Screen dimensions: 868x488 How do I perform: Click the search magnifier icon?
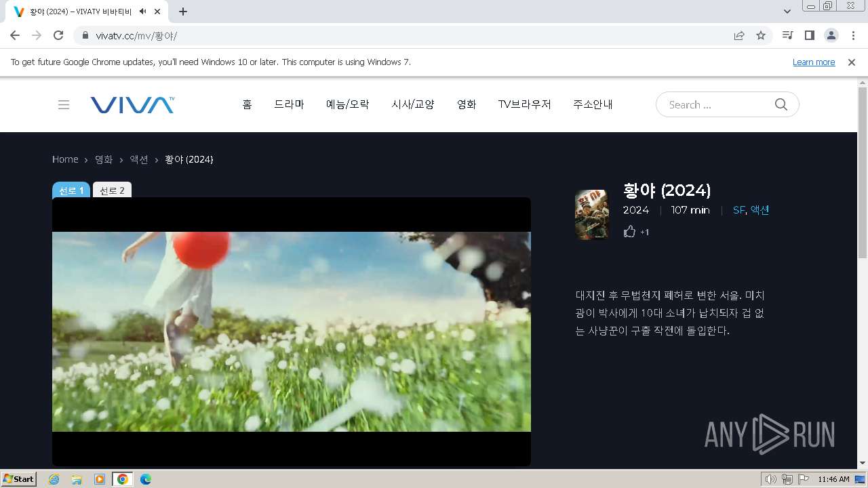point(781,104)
